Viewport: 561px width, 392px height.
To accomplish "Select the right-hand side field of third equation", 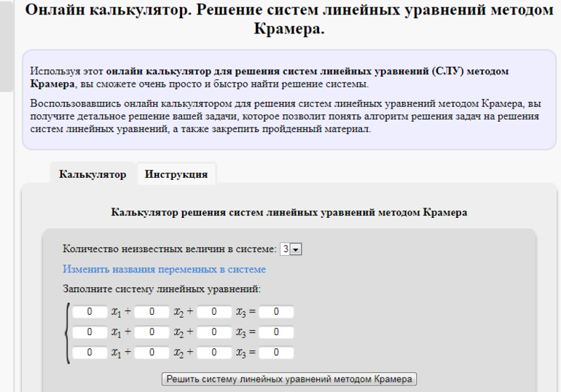I will coord(276,353).
